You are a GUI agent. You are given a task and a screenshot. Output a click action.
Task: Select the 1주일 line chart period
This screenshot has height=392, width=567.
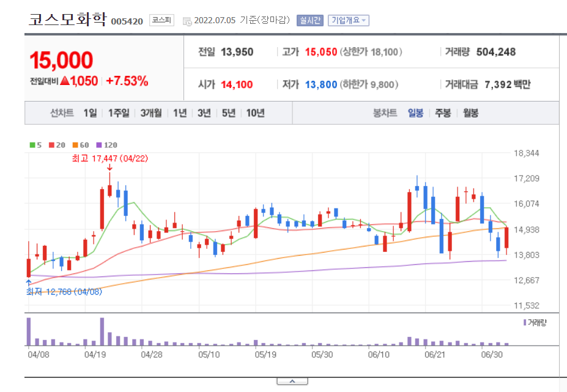pyautogui.click(x=119, y=113)
